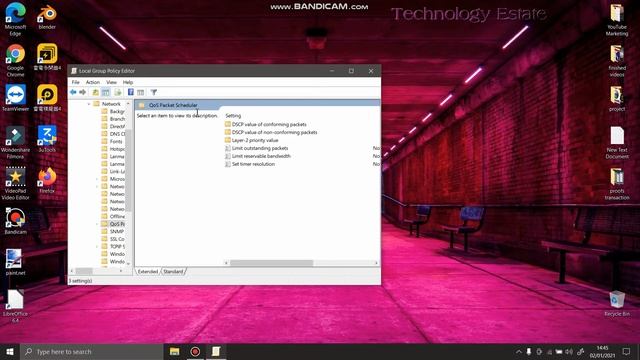Click the Up one level folder icon
Image resolution: width=640 pixels, height=360 pixels.
click(x=96, y=92)
